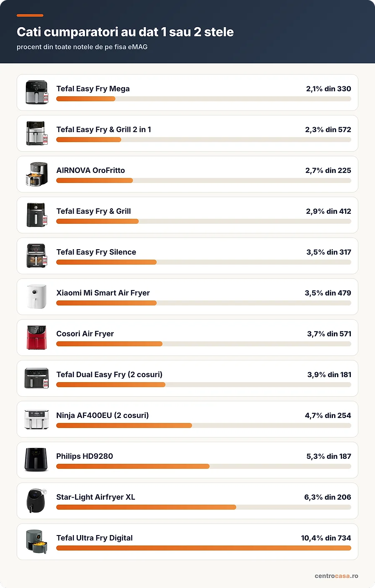
Task: Click the Tefal Easy Fry Mega rating bar
Action: click(x=204, y=99)
